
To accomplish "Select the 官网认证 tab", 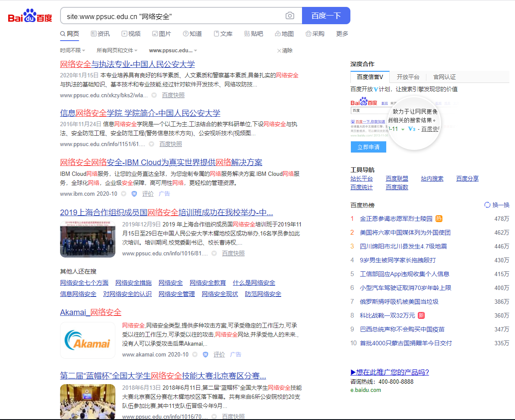I will (445, 77).
